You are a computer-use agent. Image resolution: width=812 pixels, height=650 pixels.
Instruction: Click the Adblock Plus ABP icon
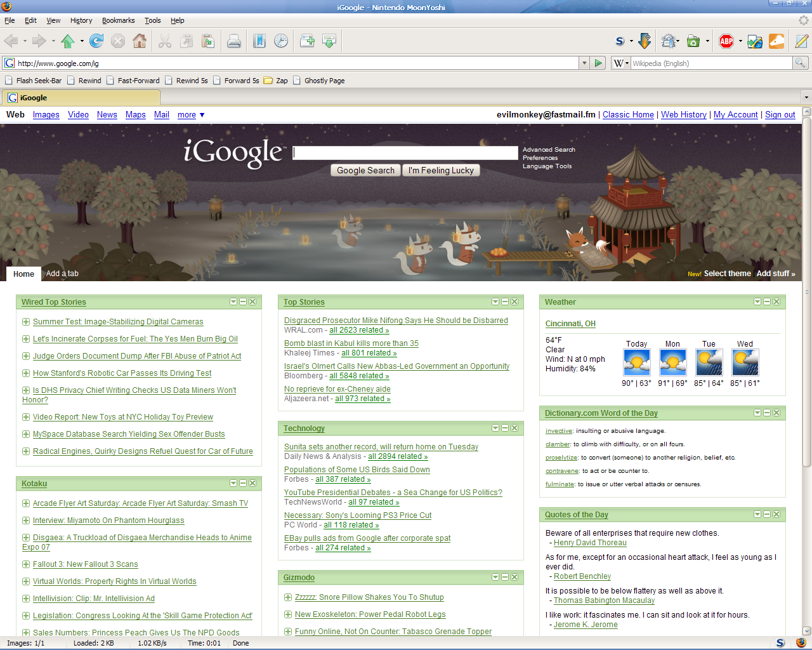tap(726, 41)
